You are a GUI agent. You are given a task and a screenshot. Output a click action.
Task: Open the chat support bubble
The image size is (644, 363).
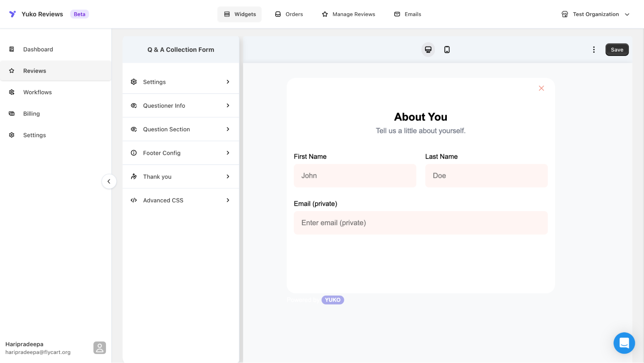(x=624, y=343)
